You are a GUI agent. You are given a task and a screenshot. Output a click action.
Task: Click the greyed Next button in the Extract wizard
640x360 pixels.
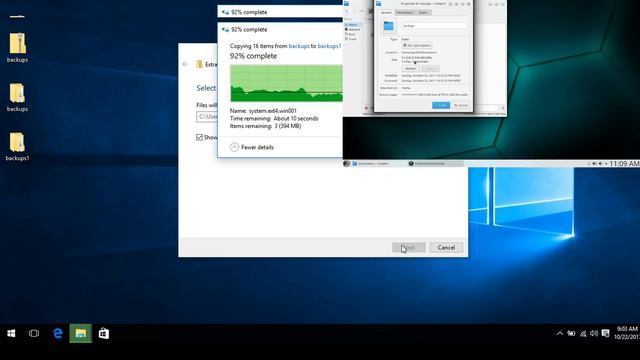[409, 247]
